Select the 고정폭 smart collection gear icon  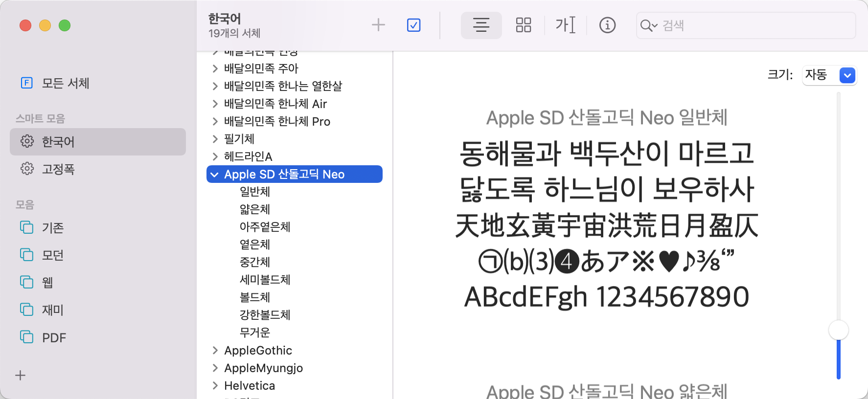point(27,169)
